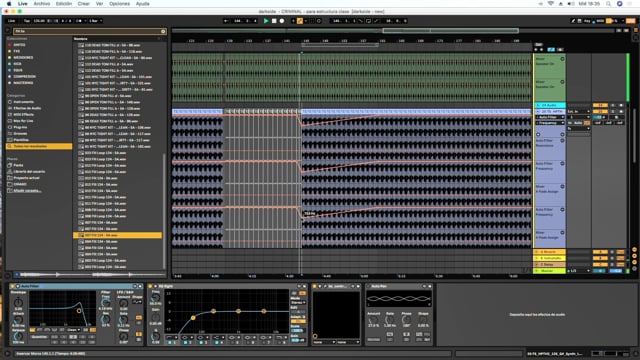This screenshot has height=360, width=640.
Task: Click Añadir carpeta in the browser
Action: pos(27,191)
